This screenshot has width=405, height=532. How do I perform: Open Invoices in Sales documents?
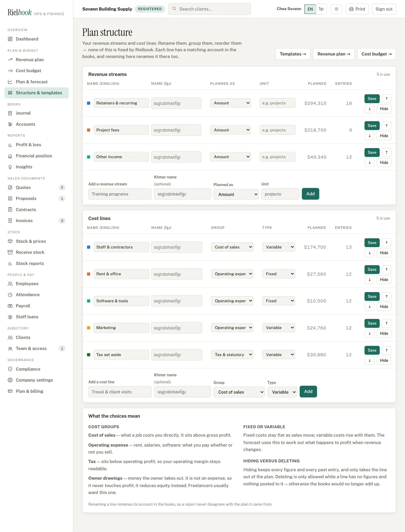coord(36,221)
